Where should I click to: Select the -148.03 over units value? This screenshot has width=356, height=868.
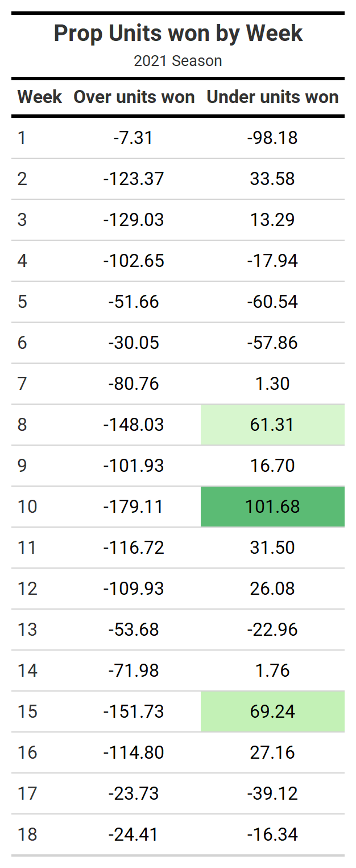coord(134,425)
